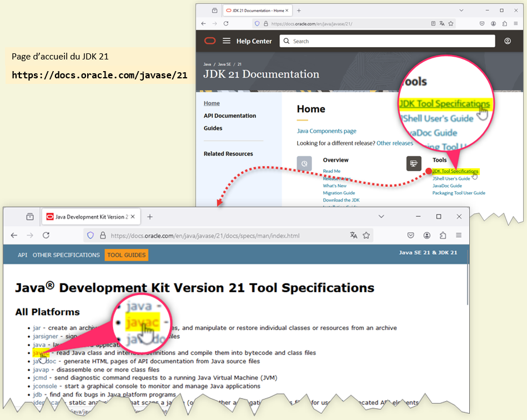This screenshot has width=527, height=420.
Task: Click the Oracle logo in Help Center header
Action: pos(210,41)
